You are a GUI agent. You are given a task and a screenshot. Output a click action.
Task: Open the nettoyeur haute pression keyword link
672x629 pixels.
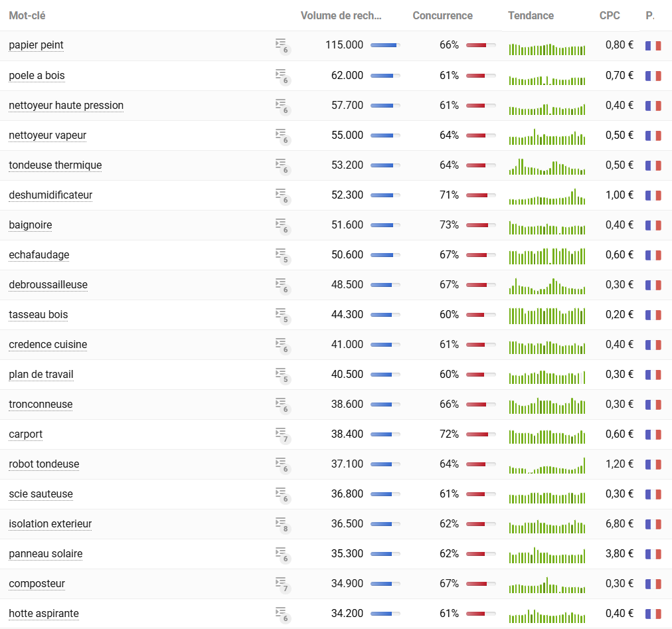[x=66, y=106]
